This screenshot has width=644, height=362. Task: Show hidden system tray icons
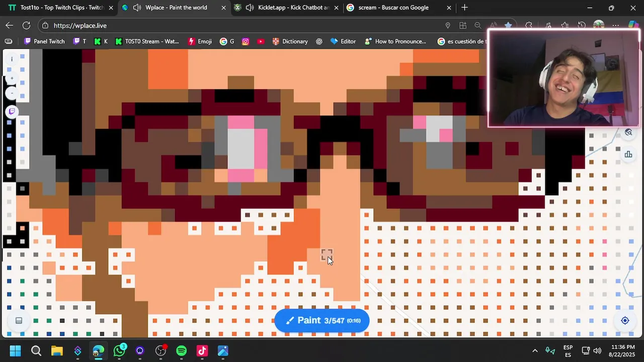pyautogui.click(x=535, y=351)
